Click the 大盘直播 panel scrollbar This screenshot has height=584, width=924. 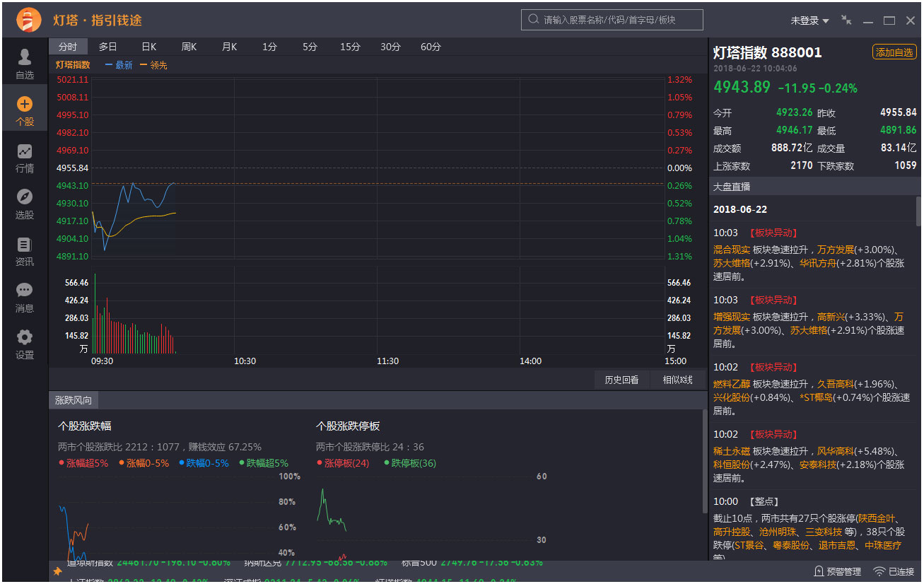pos(919,211)
